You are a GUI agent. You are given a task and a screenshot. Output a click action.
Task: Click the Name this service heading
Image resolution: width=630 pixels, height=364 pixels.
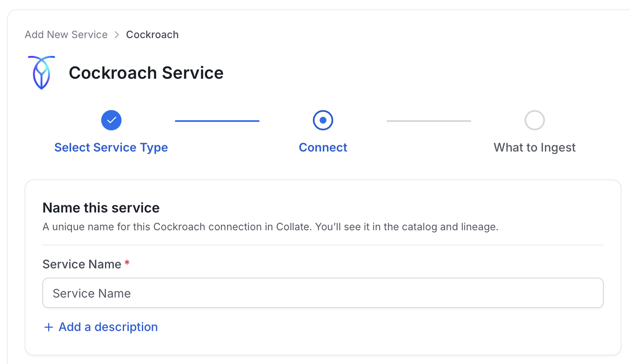pyautogui.click(x=101, y=208)
